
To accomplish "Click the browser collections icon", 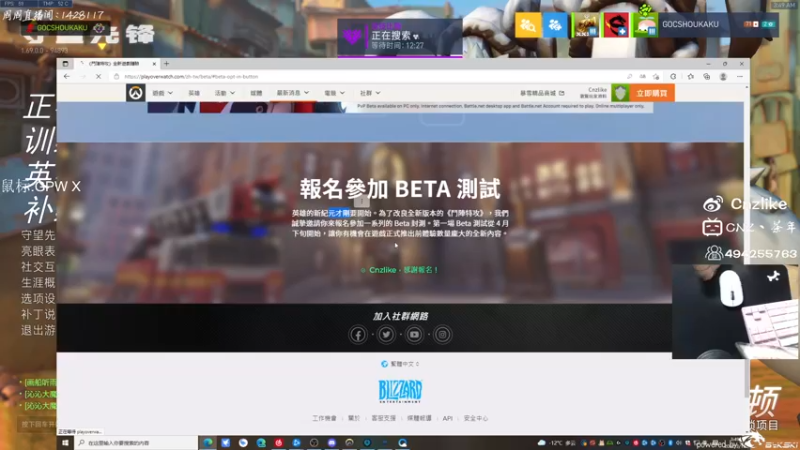I will (707, 77).
